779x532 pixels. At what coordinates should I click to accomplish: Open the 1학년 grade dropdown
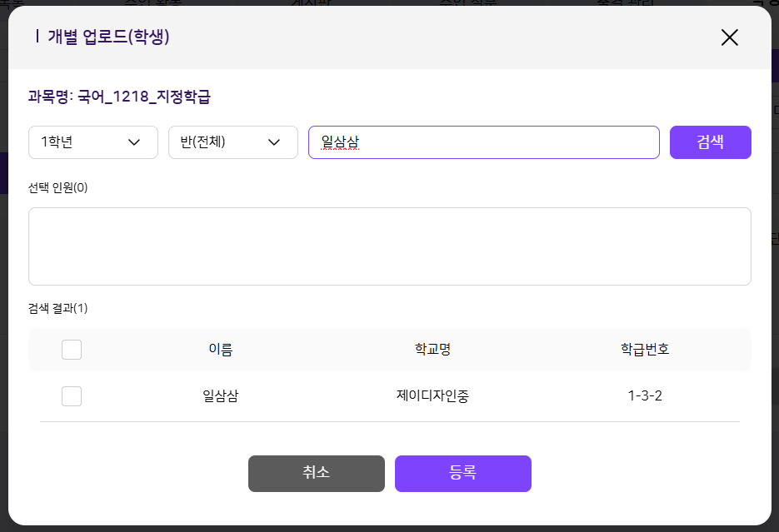[x=92, y=142]
